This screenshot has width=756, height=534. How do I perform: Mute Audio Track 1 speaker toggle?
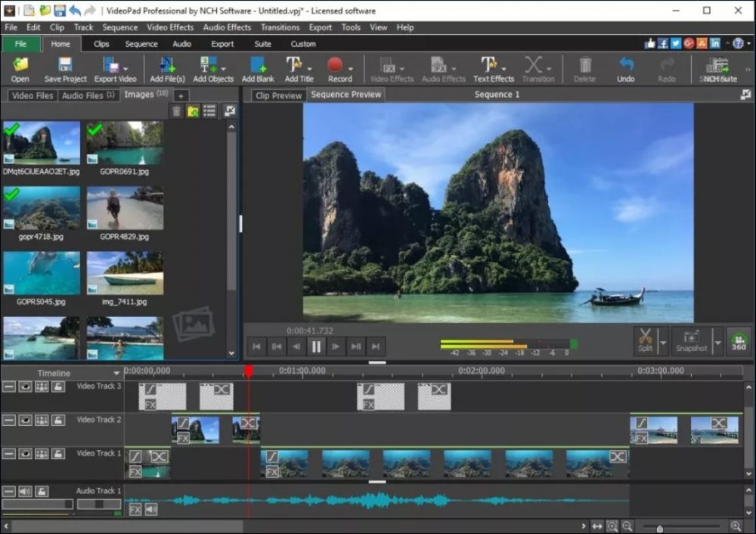[25, 491]
